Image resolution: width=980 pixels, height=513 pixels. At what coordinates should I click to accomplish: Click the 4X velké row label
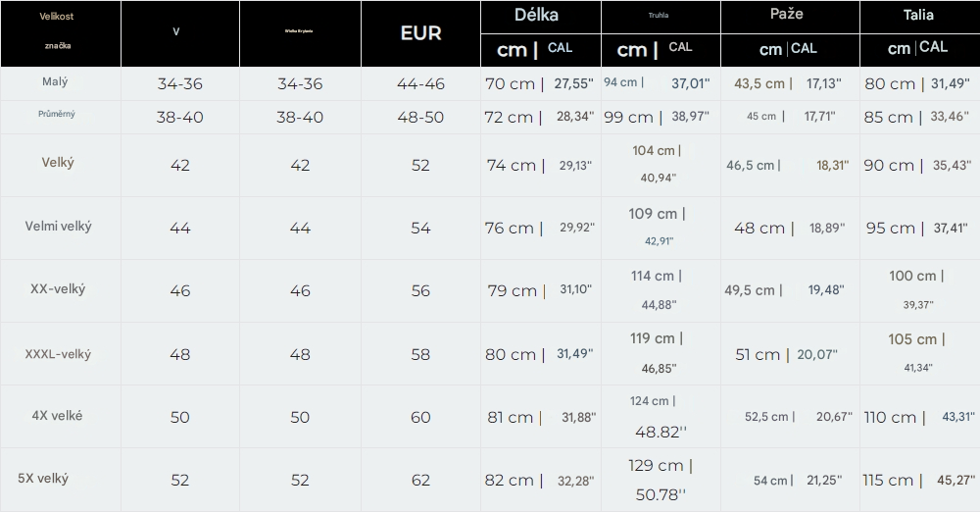point(58,416)
